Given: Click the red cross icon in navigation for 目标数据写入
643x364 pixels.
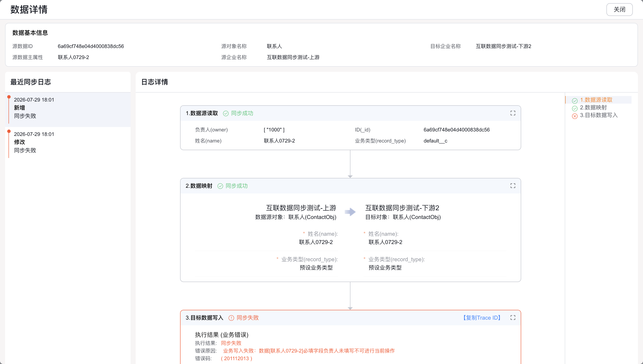Looking at the screenshot, I should [x=575, y=116].
